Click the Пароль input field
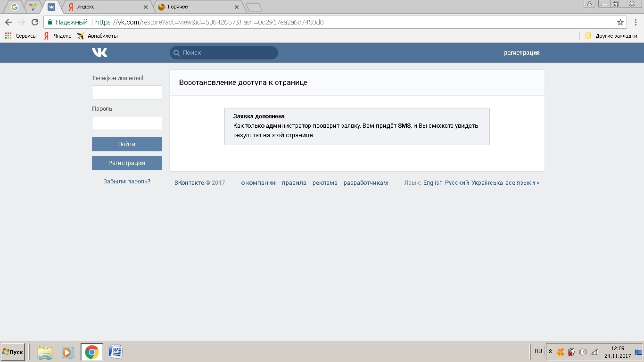Viewport: 644px width, 362px height. click(127, 123)
